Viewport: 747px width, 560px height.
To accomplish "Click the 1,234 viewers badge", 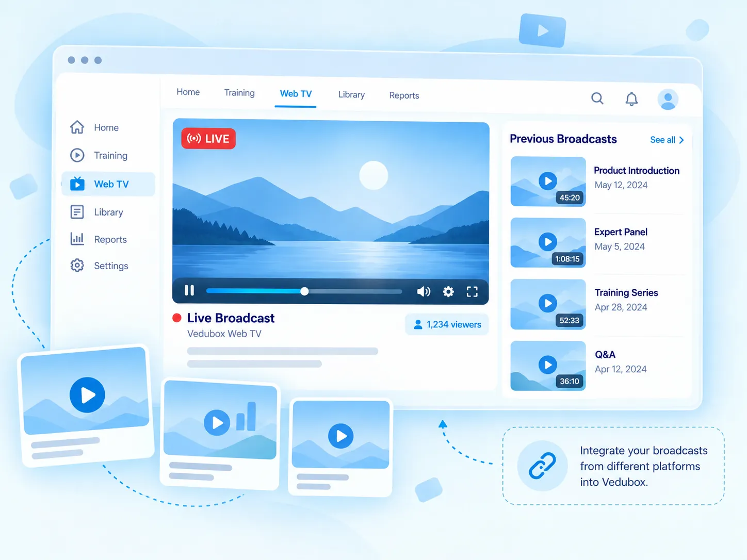I will (x=447, y=324).
